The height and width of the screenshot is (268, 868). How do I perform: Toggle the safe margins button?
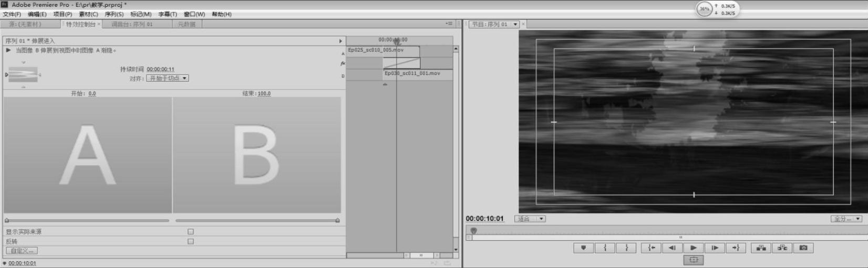[x=694, y=260]
